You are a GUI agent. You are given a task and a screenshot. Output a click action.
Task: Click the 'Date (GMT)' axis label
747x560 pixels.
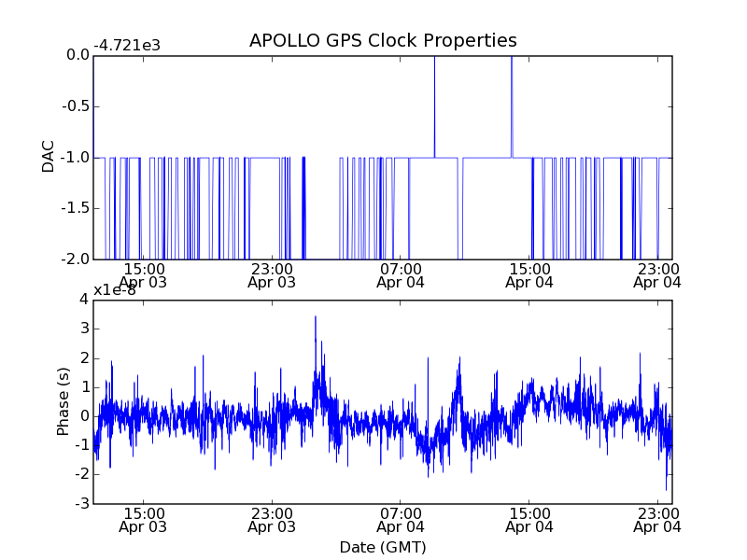[383, 547]
